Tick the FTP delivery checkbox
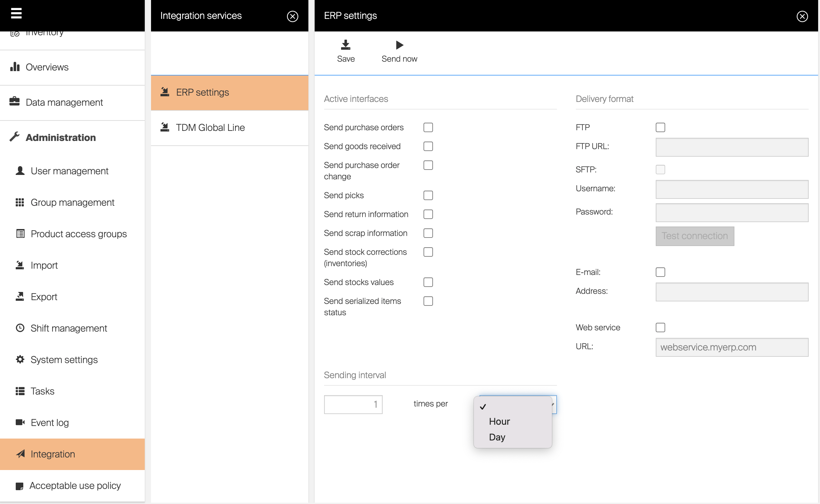The image size is (820, 504). tap(660, 127)
